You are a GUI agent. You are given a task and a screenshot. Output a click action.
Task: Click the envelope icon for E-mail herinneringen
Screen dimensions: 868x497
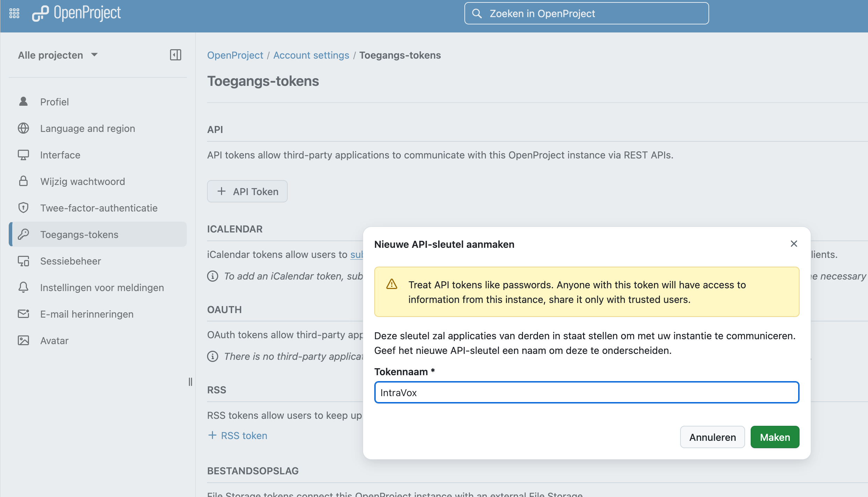(23, 314)
